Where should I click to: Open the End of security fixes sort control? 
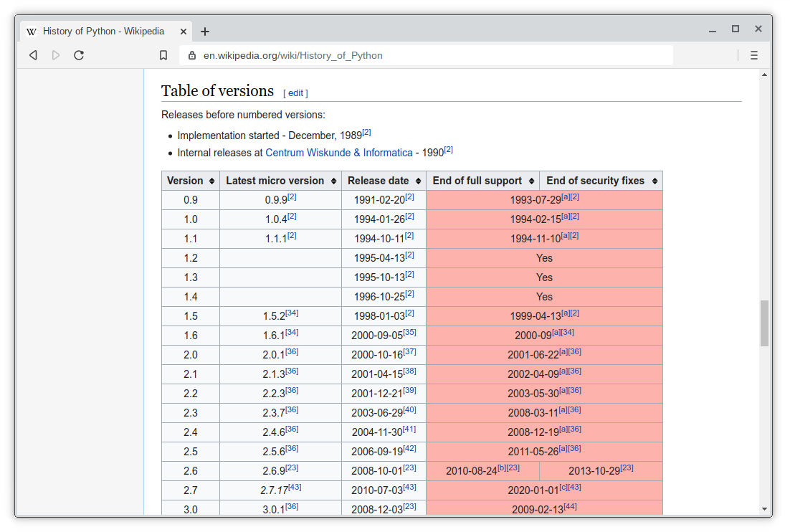click(x=654, y=181)
